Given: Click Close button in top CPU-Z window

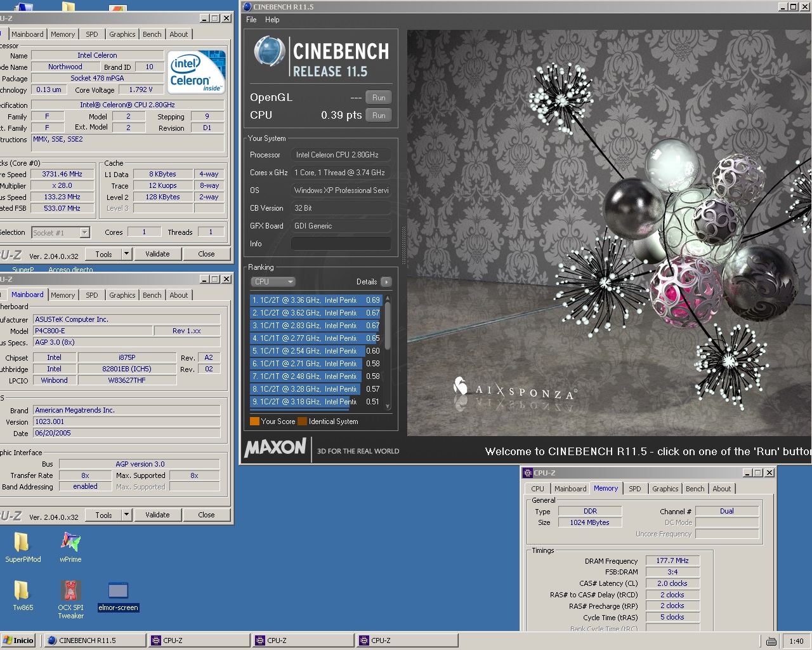Looking at the screenshot, I should [206, 254].
